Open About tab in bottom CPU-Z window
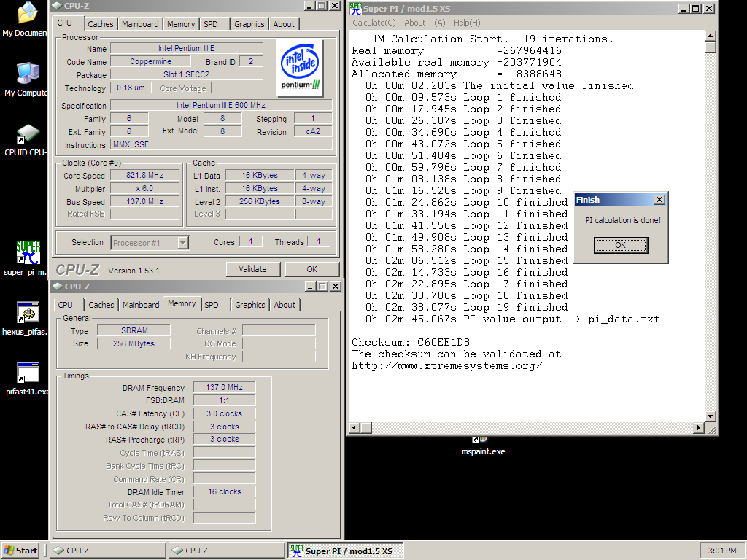 (x=285, y=305)
